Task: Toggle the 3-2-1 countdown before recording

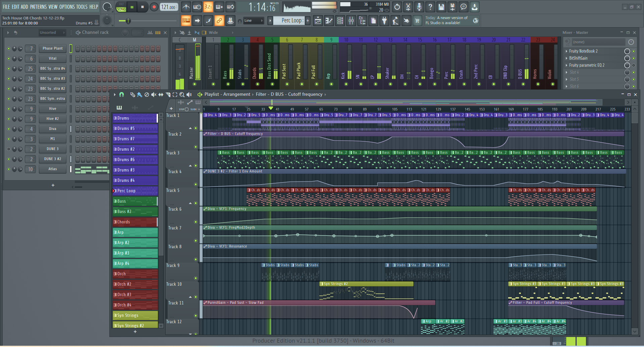Action: pyautogui.click(x=208, y=7)
